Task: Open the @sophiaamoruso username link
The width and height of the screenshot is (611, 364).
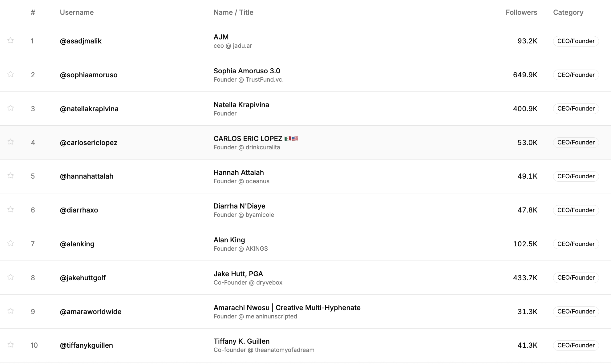Action: tap(89, 75)
